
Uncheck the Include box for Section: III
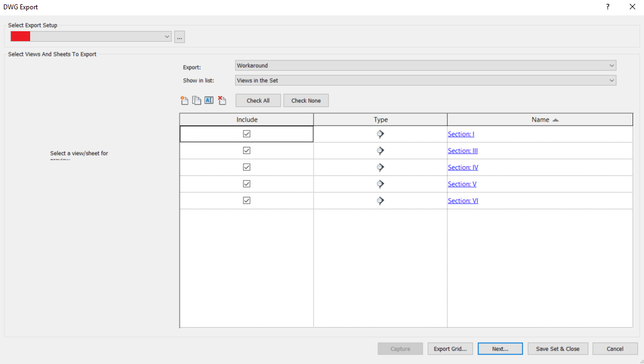point(246,150)
